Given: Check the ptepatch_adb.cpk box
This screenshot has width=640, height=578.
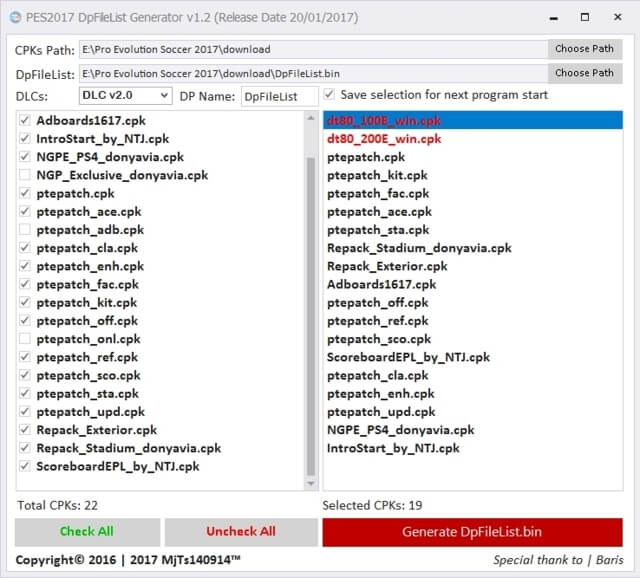Looking at the screenshot, I should pos(25,230).
